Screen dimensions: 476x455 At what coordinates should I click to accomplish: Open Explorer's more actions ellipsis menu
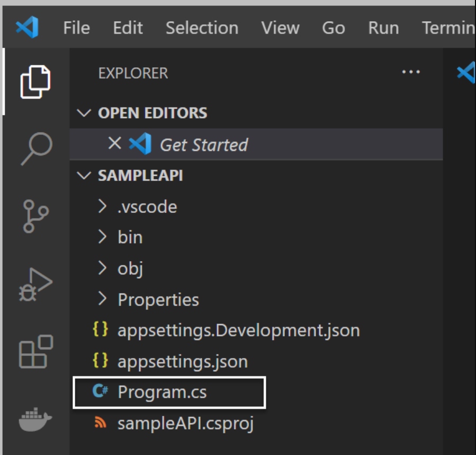[x=411, y=73]
